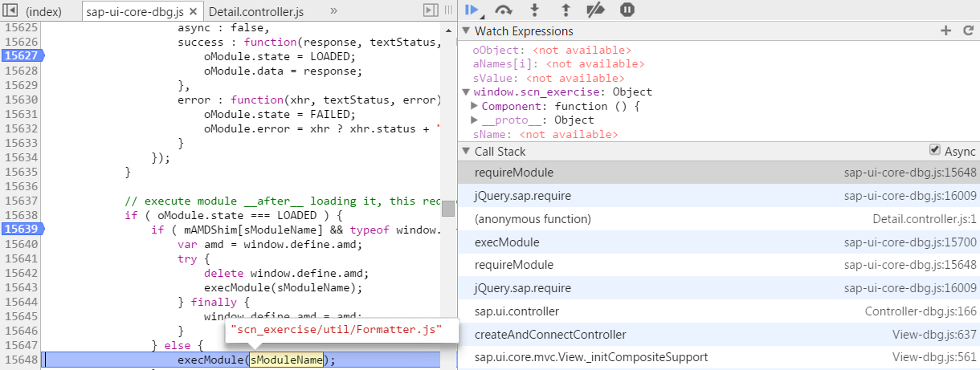This screenshot has width=980, height=370.
Task: Set breakpoint on line 15643
Action: pyautogui.click(x=20, y=288)
